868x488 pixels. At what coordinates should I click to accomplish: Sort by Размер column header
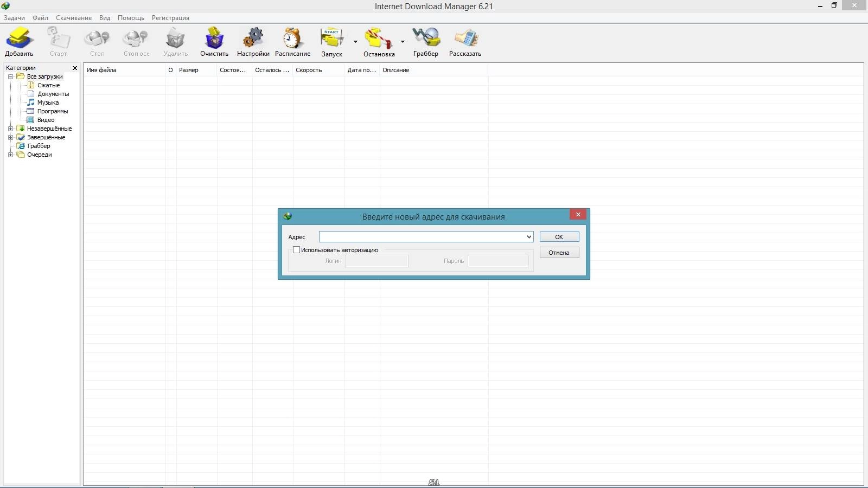(x=196, y=70)
